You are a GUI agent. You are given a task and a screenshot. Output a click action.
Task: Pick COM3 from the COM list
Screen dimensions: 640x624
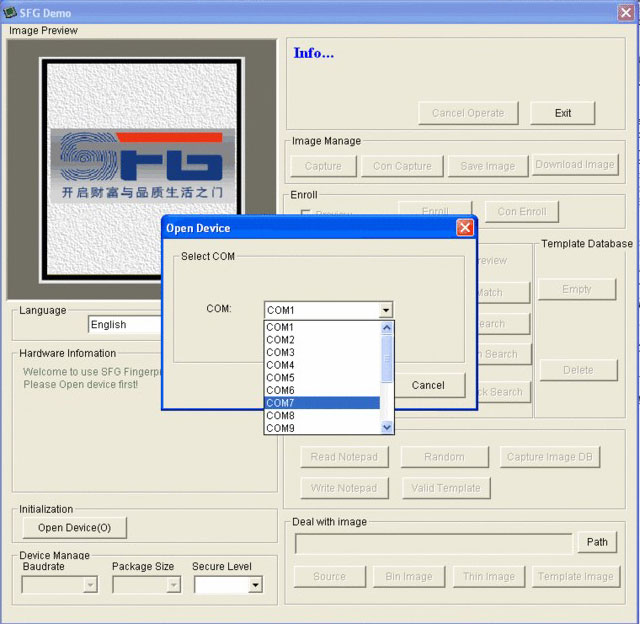(322, 353)
